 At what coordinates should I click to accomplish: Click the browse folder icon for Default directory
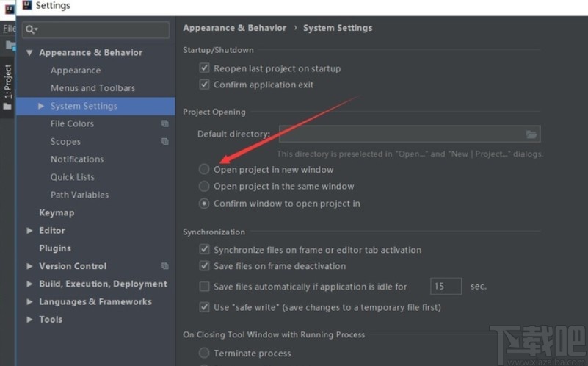532,134
